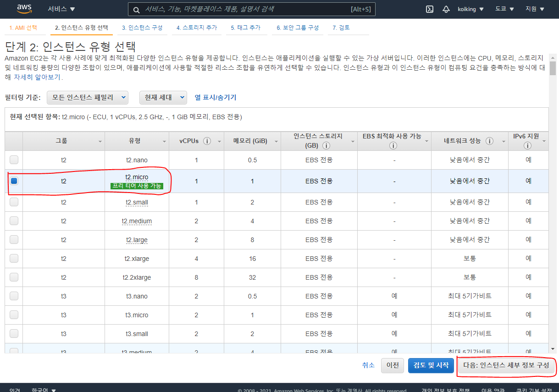Image resolution: width=559 pixels, height=392 pixels.
Task: Click the 자세히 알아보기 link
Action: 37,77
